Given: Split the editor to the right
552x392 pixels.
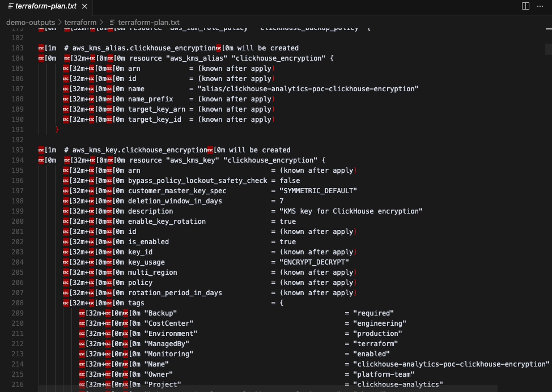Looking at the screenshot, I should click(x=525, y=6).
